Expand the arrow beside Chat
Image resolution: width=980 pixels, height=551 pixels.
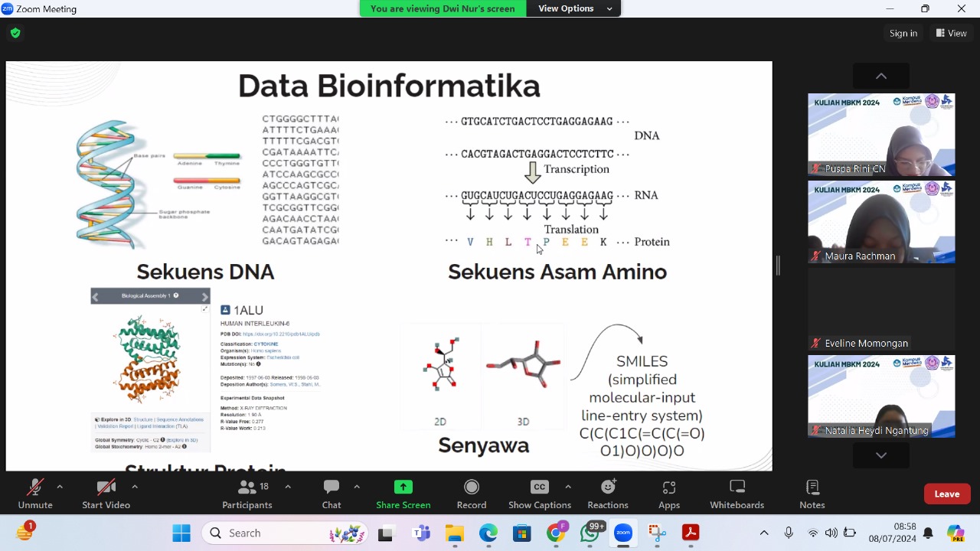357,487
